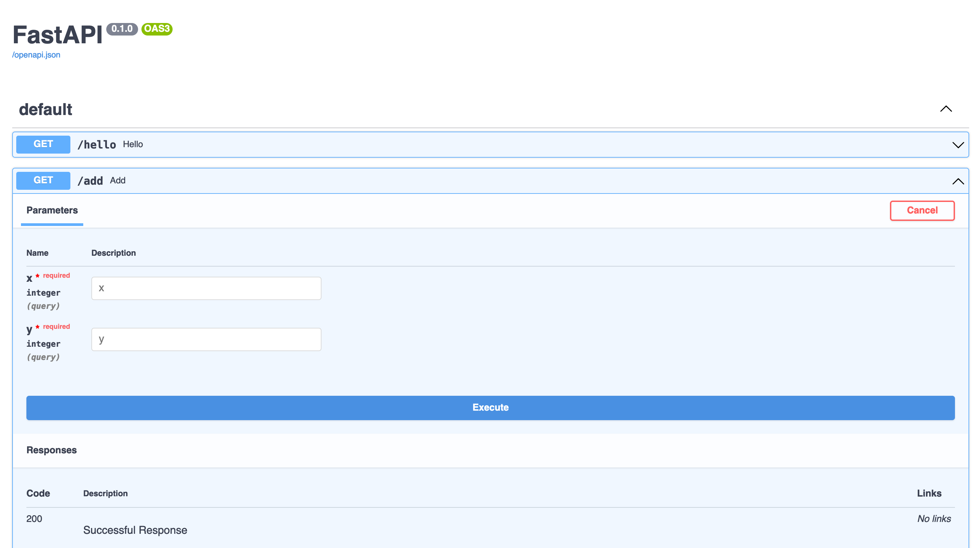Image resolution: width=980 pixels, height=548 pixels.
Task: Expand the /hello endpoint chevron
Action: click(x=958, y=145)
